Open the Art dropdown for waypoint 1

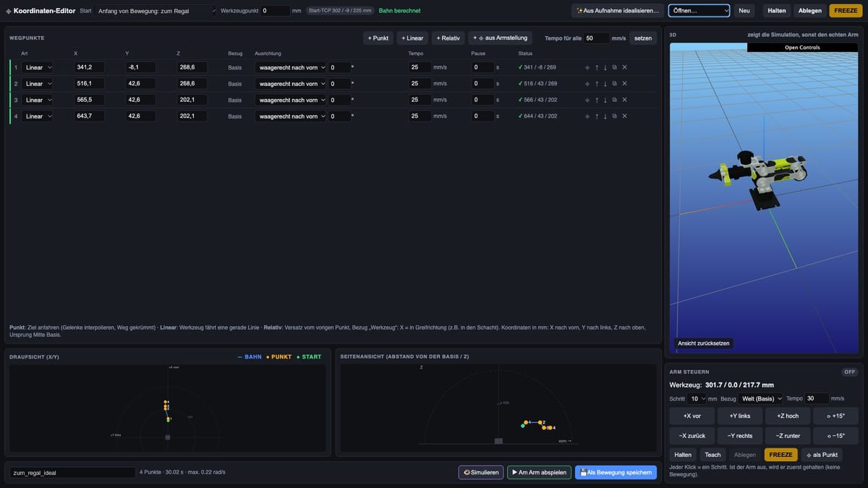click(38, 67)
